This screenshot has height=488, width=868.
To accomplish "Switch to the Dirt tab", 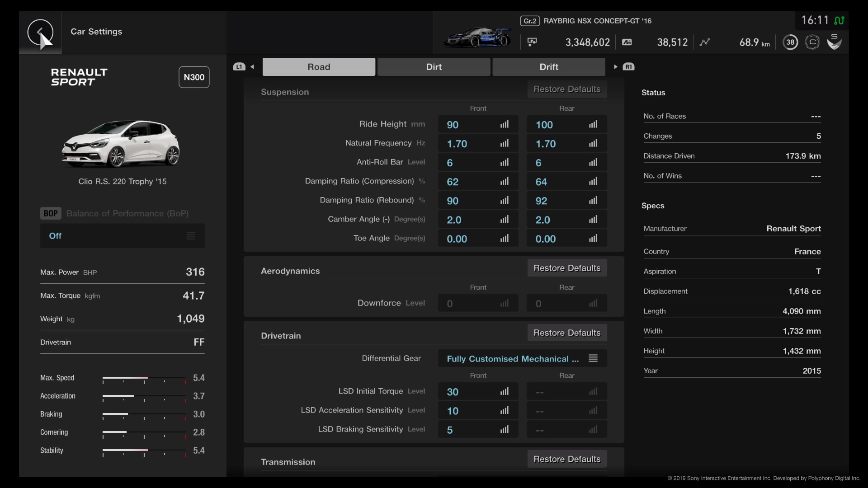I will tap(434, 67).
